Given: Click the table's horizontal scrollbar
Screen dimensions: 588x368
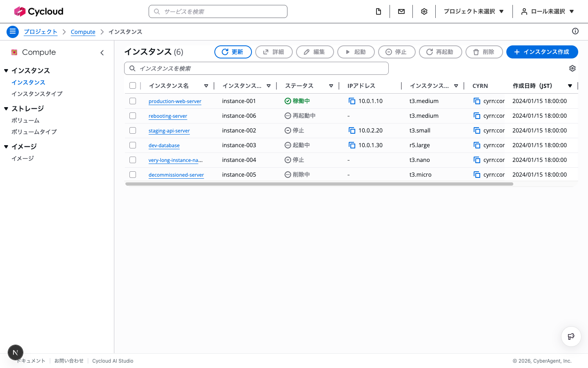Looking at the screenshot, I should pos(319,184).
